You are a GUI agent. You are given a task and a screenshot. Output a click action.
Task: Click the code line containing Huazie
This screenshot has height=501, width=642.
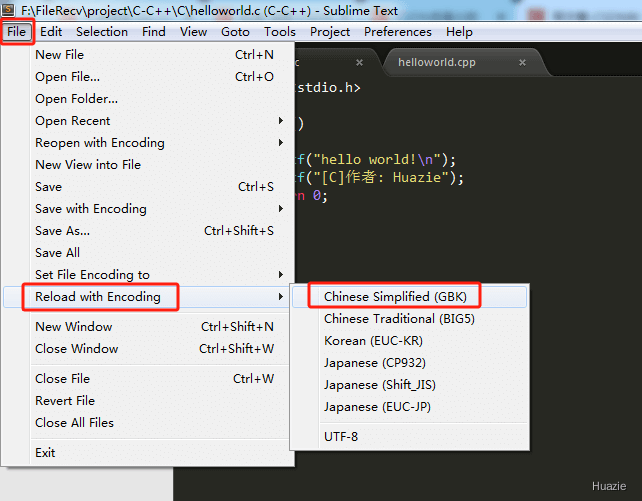(379, 178)
